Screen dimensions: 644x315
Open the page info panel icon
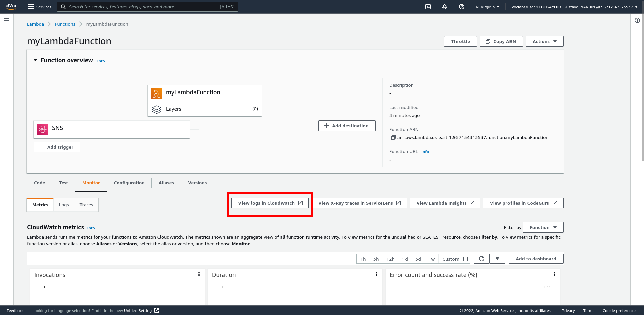pos(637,20)
